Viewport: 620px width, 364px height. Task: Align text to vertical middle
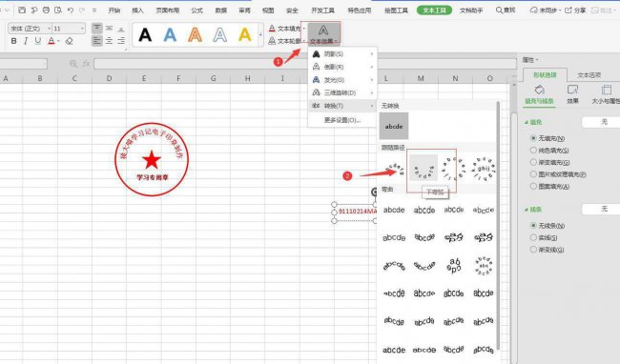pyautogui.click(x=109, y=28)
